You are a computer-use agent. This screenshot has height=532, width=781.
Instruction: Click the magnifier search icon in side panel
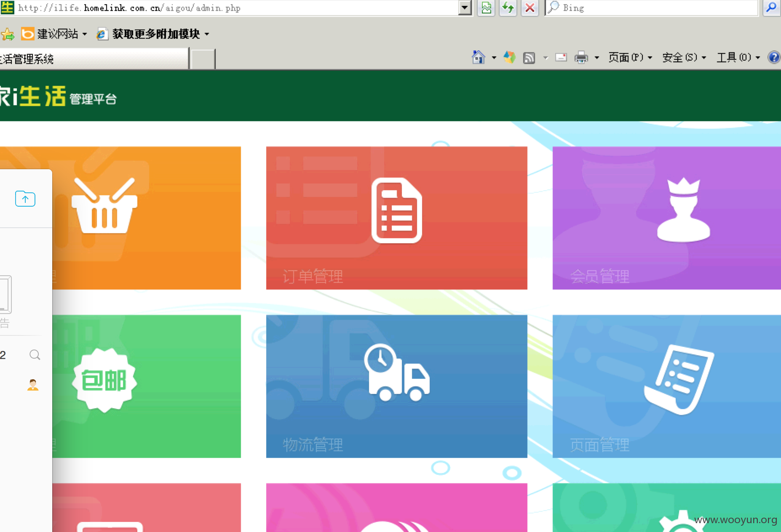click(35, 355)
